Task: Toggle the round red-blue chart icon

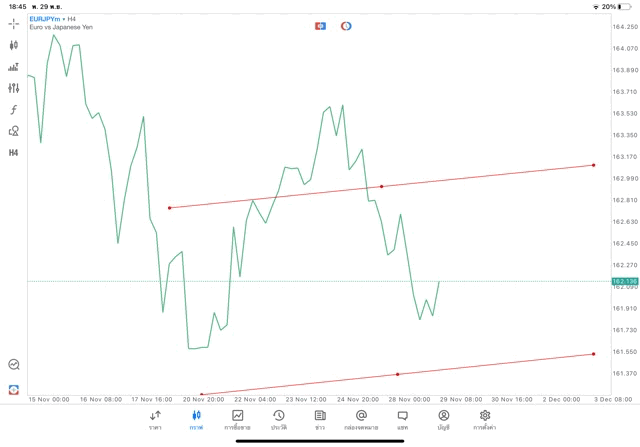Action: pyautogui.click(x=346, y=26)
